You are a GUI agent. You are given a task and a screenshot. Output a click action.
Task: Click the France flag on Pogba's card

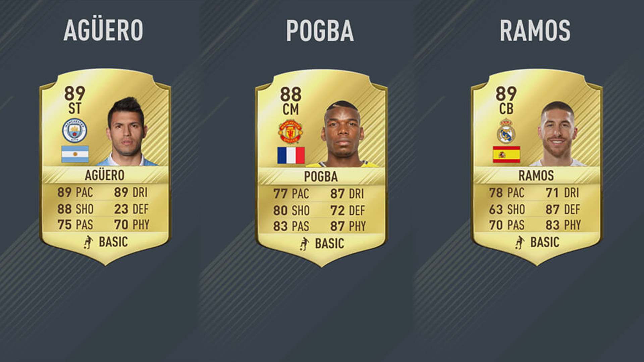point(291,155)
